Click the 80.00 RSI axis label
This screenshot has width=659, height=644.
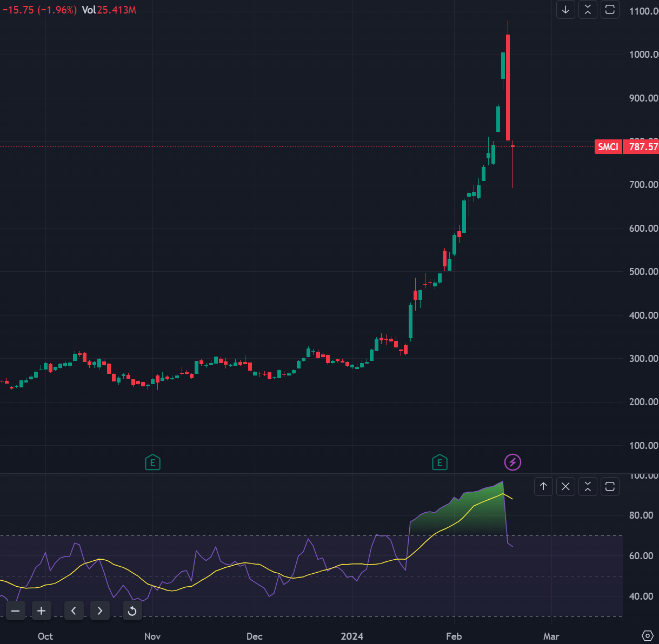641,515
